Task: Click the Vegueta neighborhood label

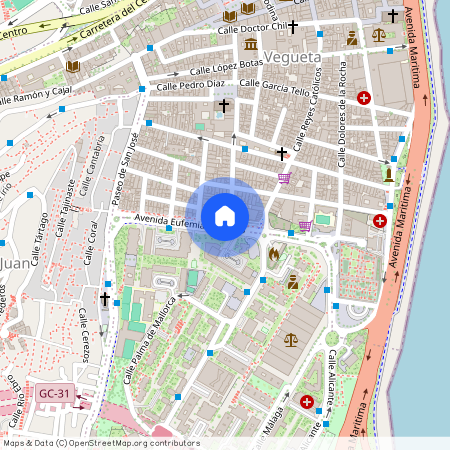Action: tap(292, 57)
